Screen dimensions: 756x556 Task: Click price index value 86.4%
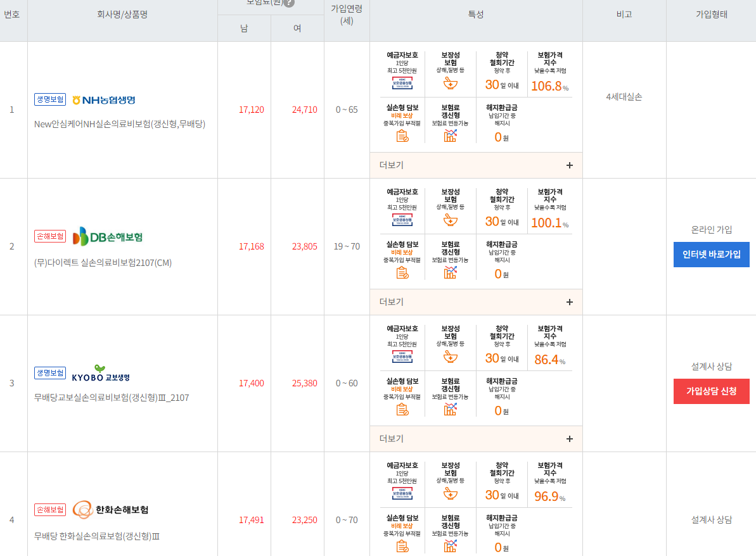(x=550, y=360)
